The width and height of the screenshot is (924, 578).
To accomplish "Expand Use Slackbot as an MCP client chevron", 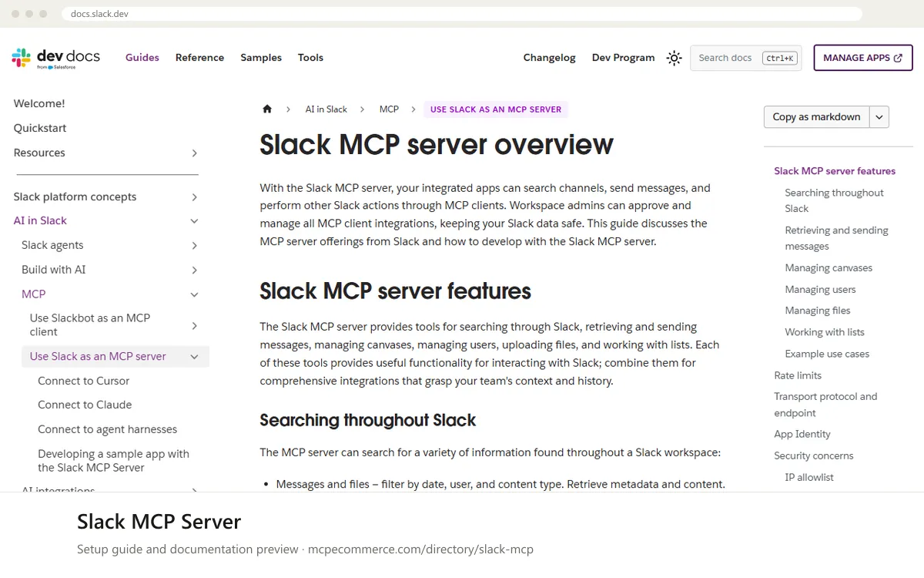I will click(x=194, y=326).
